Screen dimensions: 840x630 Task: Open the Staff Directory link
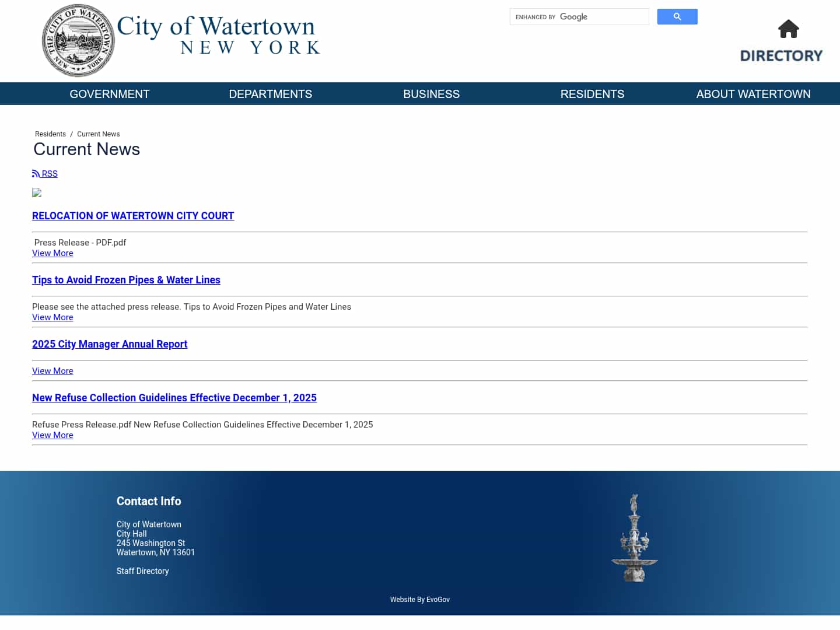tap(142, 571)
